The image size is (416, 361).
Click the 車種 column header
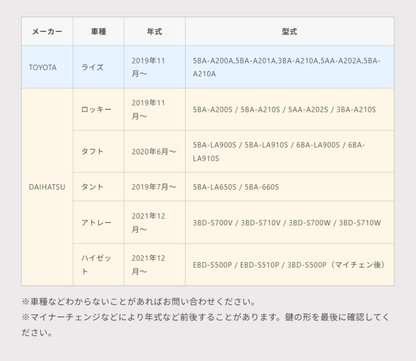[x=98, y=32]
